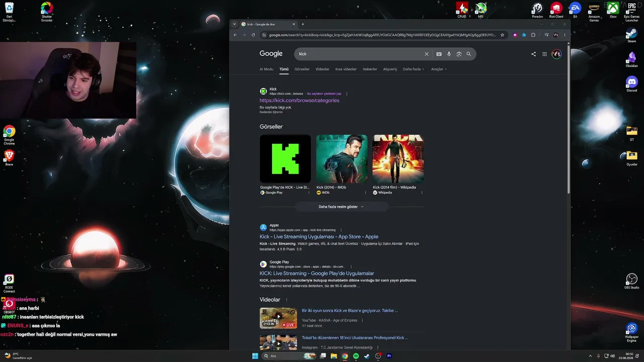Select the Riot Client desktop shortcut
The height and width of the screenshot is (362, 644).
tap(556, 10)
